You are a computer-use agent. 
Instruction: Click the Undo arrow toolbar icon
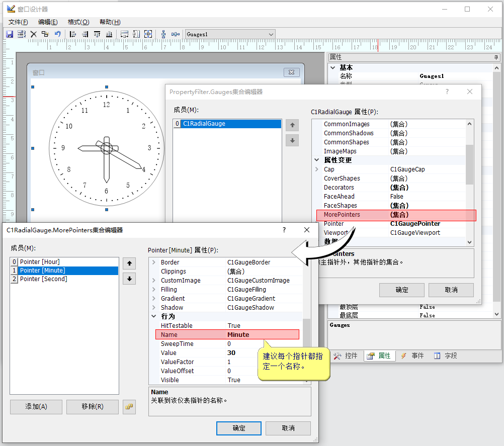pos(58,34)
